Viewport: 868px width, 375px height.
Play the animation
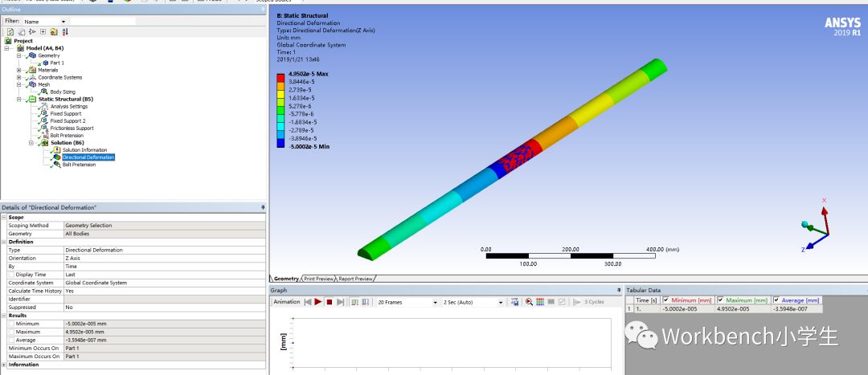pos(318,302)
